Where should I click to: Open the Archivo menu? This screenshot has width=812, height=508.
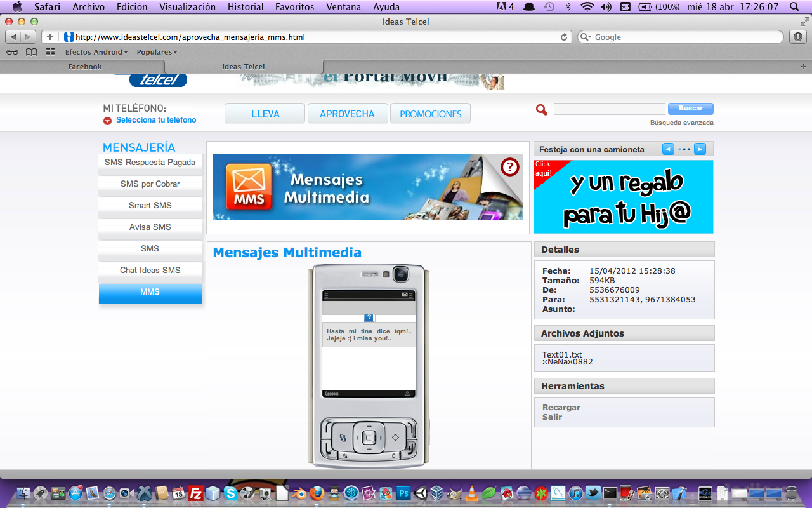point(89,7)
